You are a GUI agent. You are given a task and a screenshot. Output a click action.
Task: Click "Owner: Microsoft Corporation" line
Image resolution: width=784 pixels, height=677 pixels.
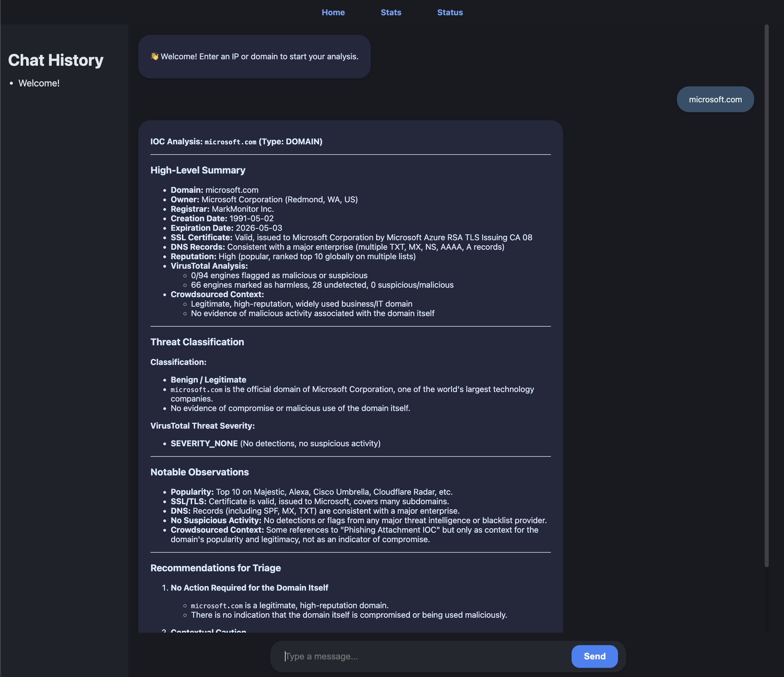pyautogui.click(x=264, y=200)
